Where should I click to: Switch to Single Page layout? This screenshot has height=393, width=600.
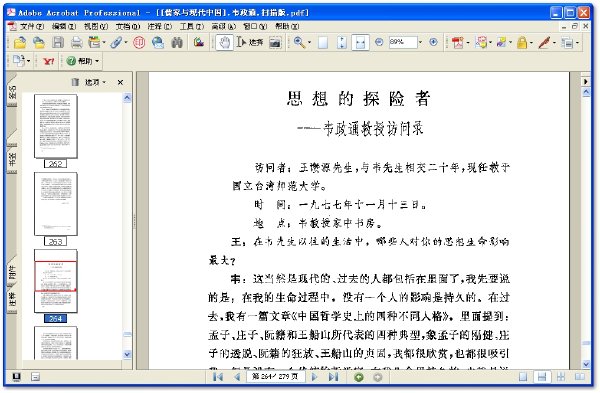point(523,377)
